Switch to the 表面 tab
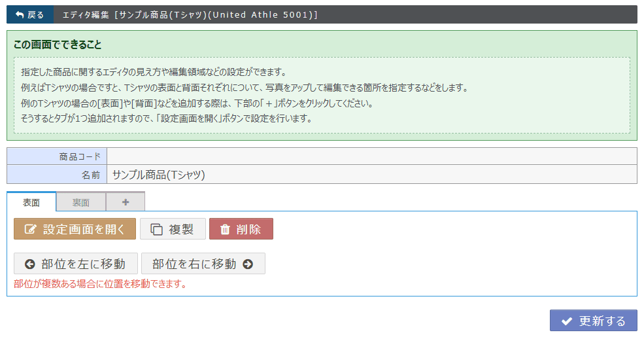The width and height of the screenshot is (644, 341). point(31,202)
